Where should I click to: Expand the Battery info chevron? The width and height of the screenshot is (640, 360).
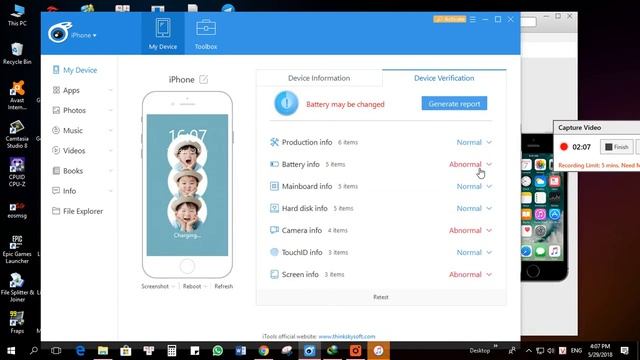[489, 164]
